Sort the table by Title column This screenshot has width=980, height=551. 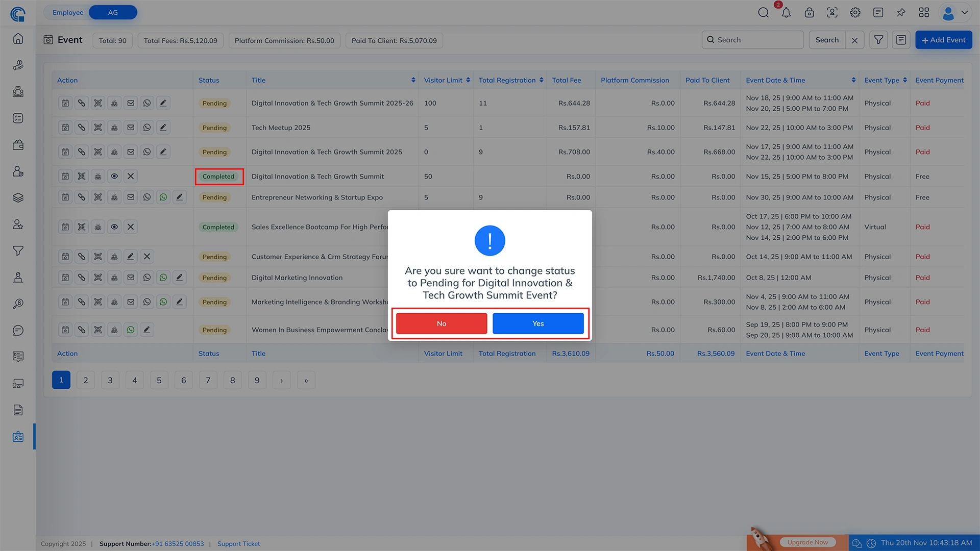pos(413,80)
